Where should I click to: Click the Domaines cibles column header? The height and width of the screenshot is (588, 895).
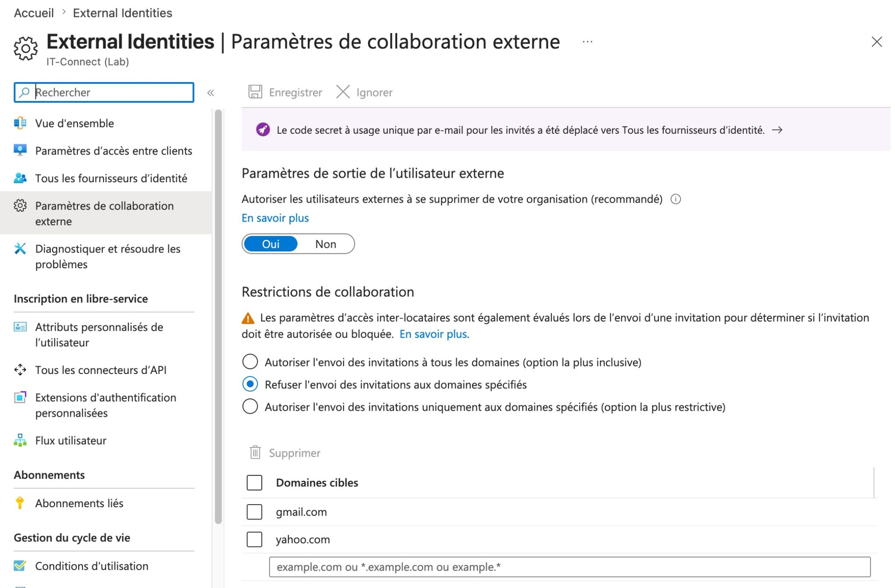click(317, 483)
